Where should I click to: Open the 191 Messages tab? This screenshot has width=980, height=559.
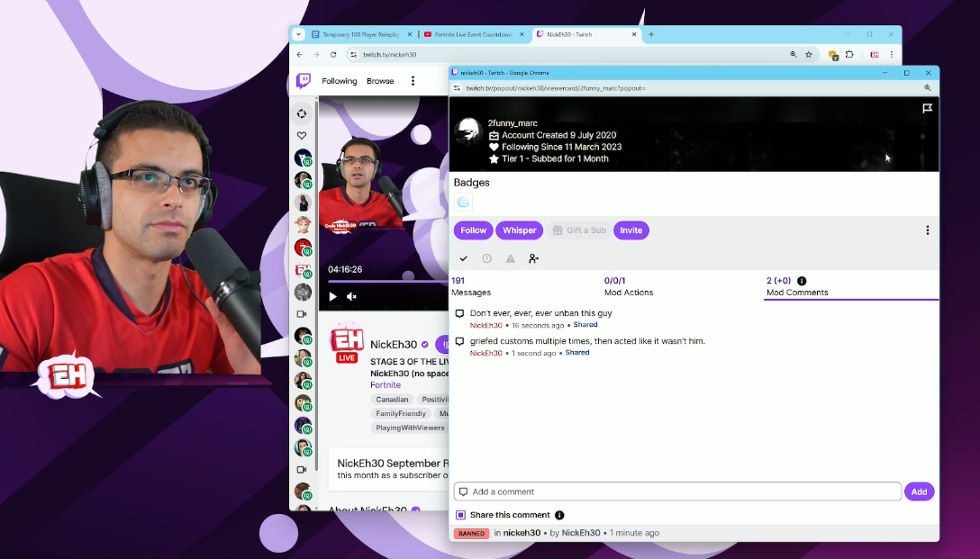470,286
